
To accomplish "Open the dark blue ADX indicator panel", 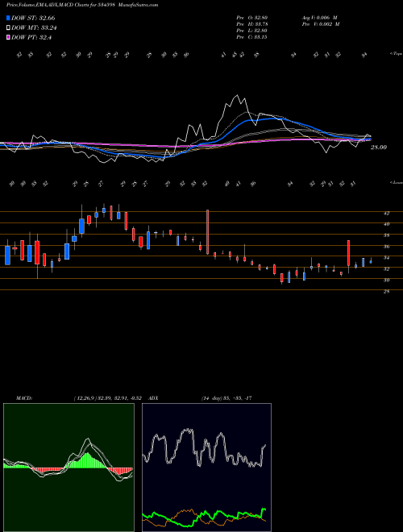I will [206, 468].
